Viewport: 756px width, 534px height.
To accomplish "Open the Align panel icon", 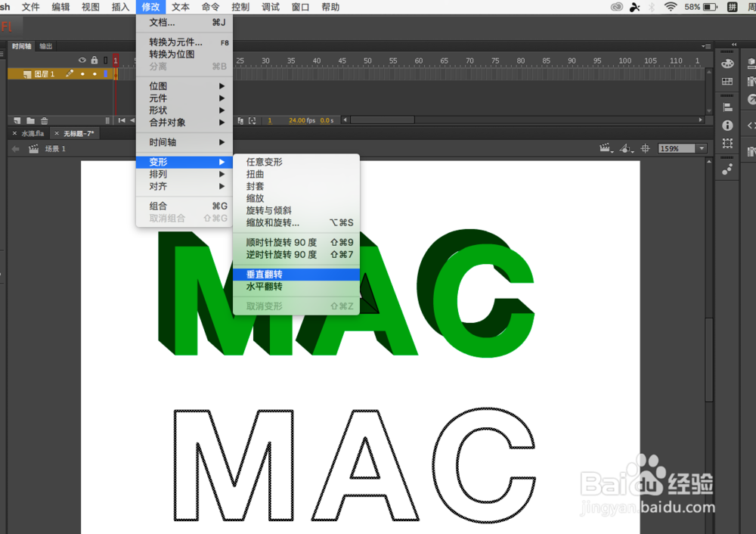I will click(x=727, y=107).
